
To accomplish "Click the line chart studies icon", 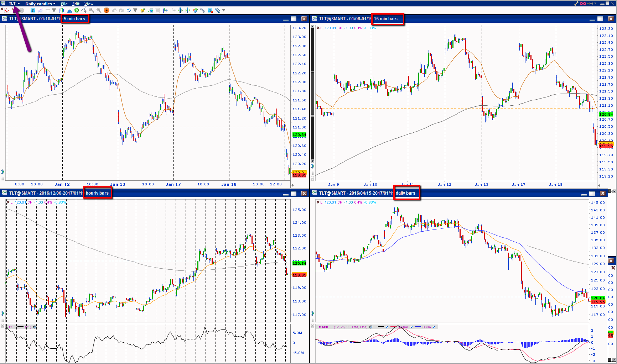I will click(40, 10).
